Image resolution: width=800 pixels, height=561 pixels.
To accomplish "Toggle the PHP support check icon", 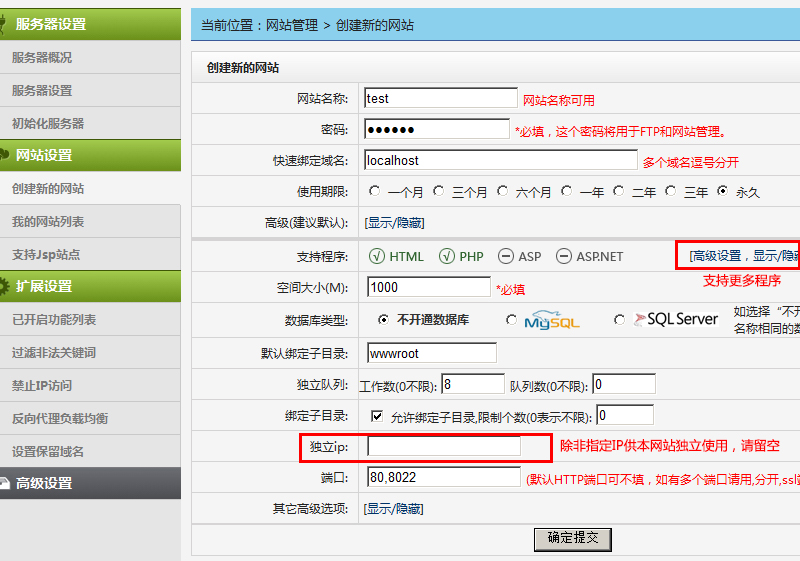I will coord(446,256).
